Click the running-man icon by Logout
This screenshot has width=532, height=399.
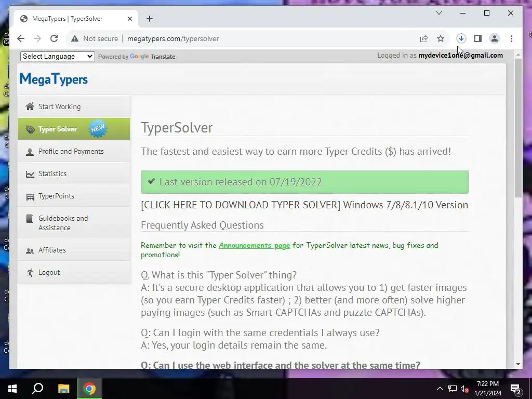(30, 272)
